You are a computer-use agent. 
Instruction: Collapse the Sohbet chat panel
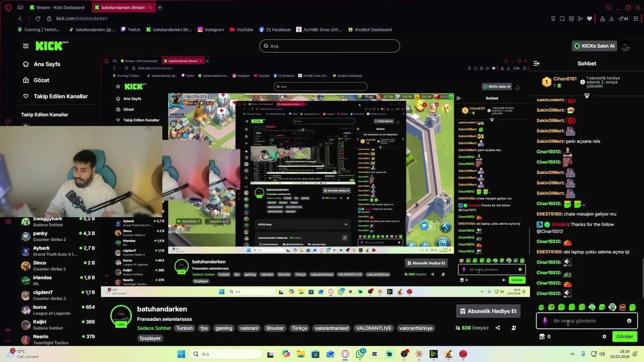536,64
